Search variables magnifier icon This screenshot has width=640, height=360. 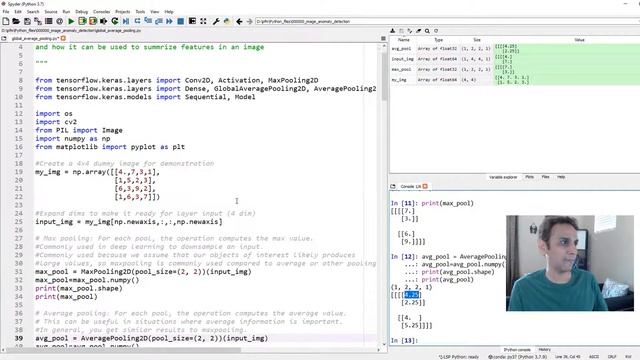point(427,31)
